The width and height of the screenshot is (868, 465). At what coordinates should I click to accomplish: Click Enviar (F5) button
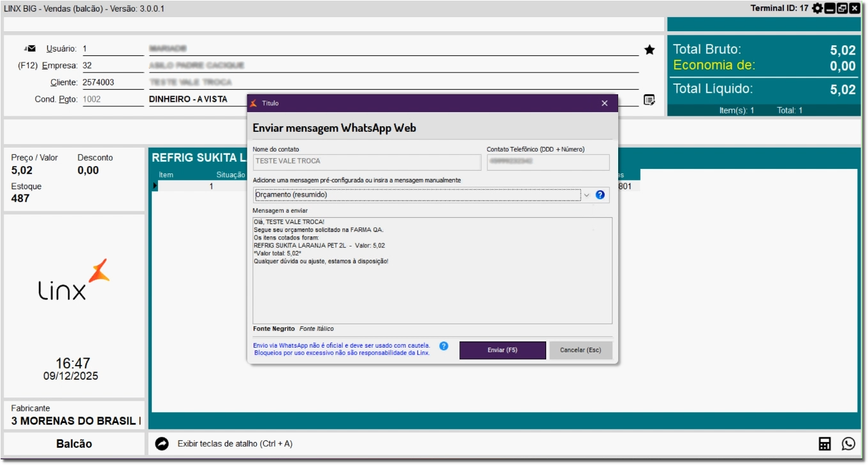(x=502, y=350)
